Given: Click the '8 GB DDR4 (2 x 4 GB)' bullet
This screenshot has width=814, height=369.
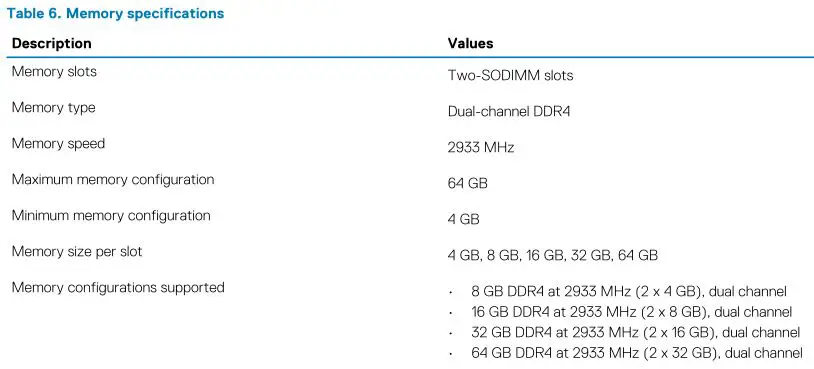Looking at the screenshot, I should pos(629,291).
